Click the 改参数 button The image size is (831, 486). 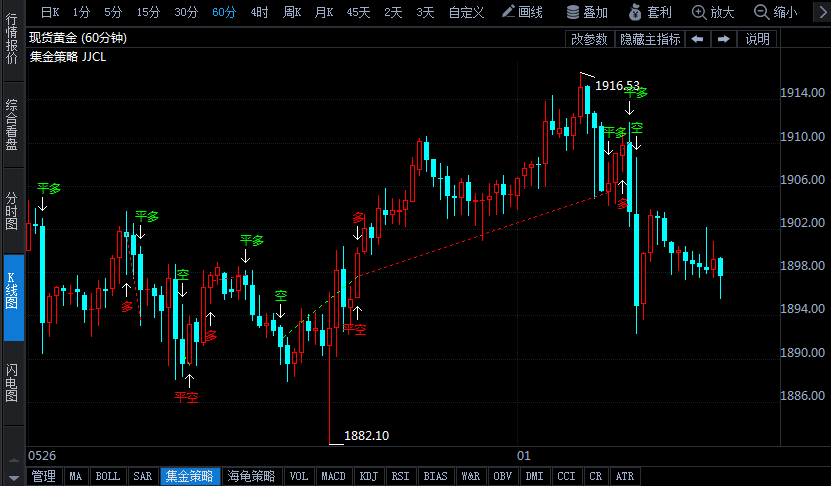coord(589,39)
